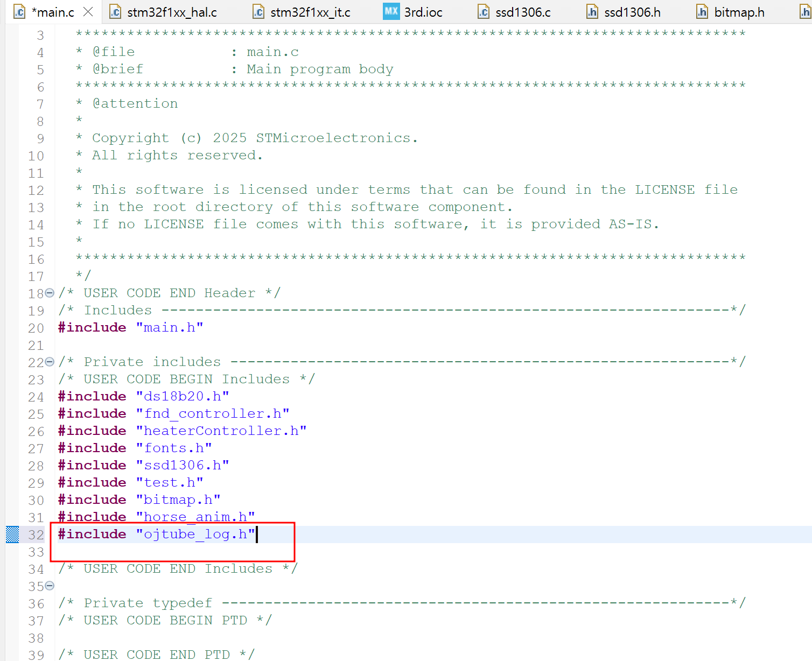Click the "All rights reserved." comment
Screen dimensions: 812x661
click(170, 155)
